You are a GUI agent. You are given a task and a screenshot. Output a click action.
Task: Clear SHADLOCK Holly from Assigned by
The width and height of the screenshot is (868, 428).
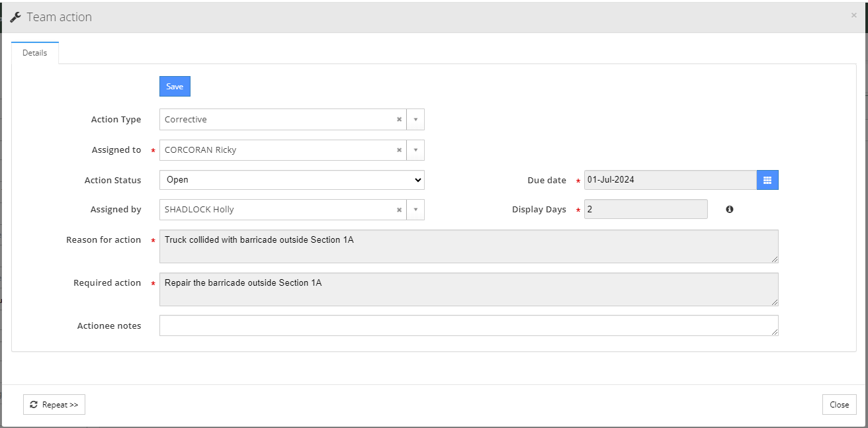click(x=399, y=209)
